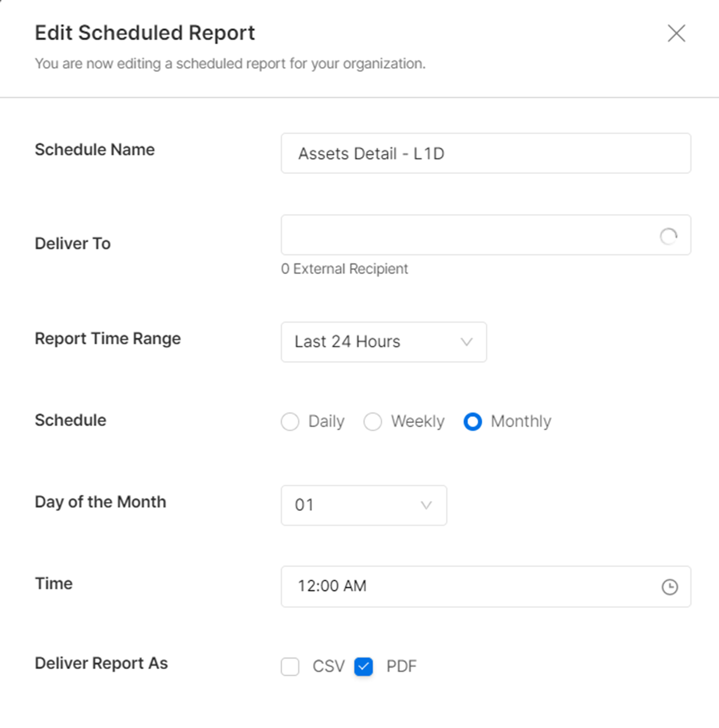
Task: Click the Edit Scheduled Report title
Action: [144, 32]
